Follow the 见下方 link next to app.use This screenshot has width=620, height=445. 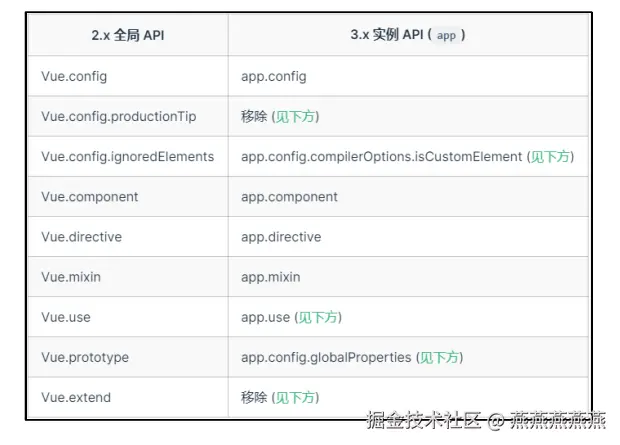pyautogui.click(x=318, y=317)
